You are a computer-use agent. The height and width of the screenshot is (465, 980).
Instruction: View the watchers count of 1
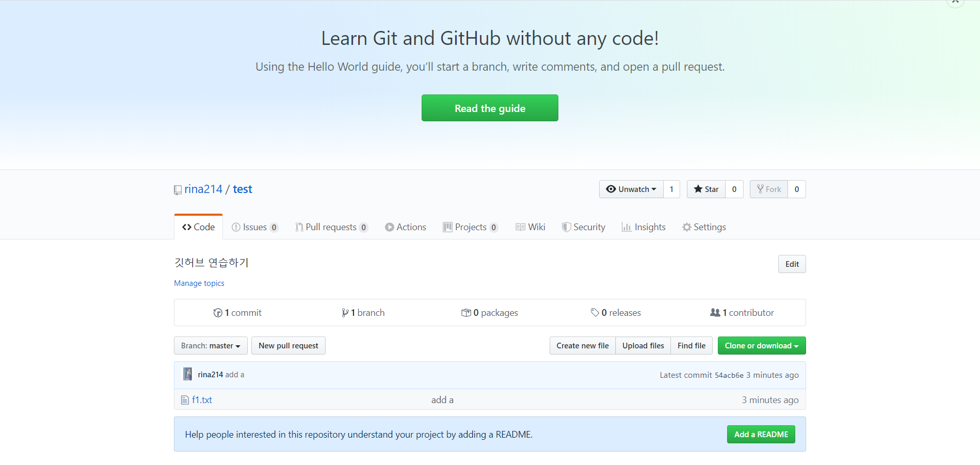click(671, 189)
